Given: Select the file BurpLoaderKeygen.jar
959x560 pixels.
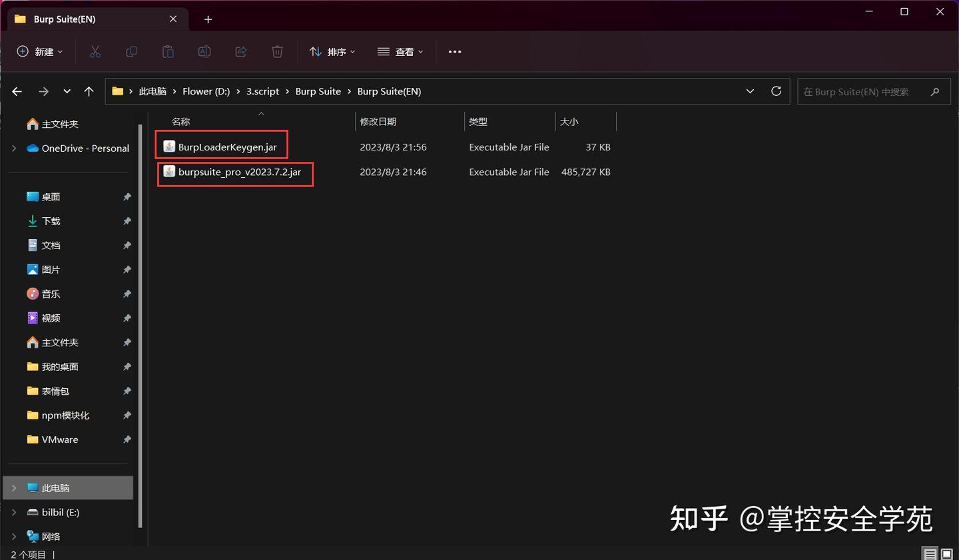Looking at the screenshot, I should tap(227, 147).
